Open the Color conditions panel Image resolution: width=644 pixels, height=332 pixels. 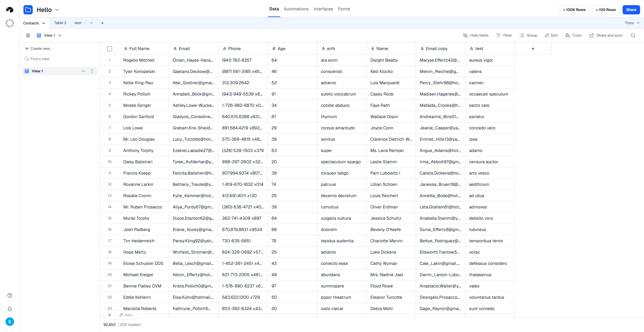tap(573, 35)
